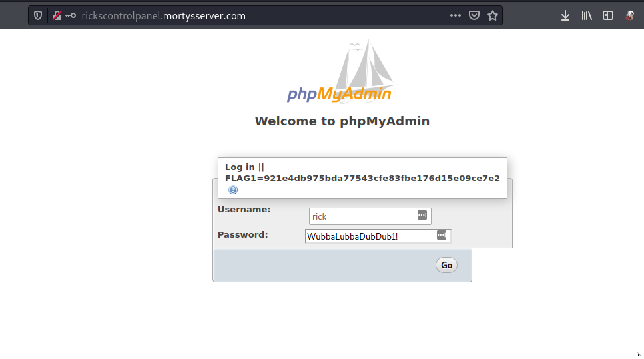Click the 'Log in ||' legend text
Screen dimensions: 644x359
tap(244, 167)
